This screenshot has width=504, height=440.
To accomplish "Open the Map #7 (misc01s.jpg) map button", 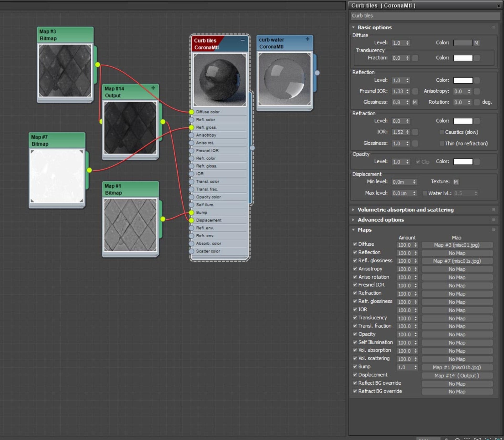I will tap(457, 261).
